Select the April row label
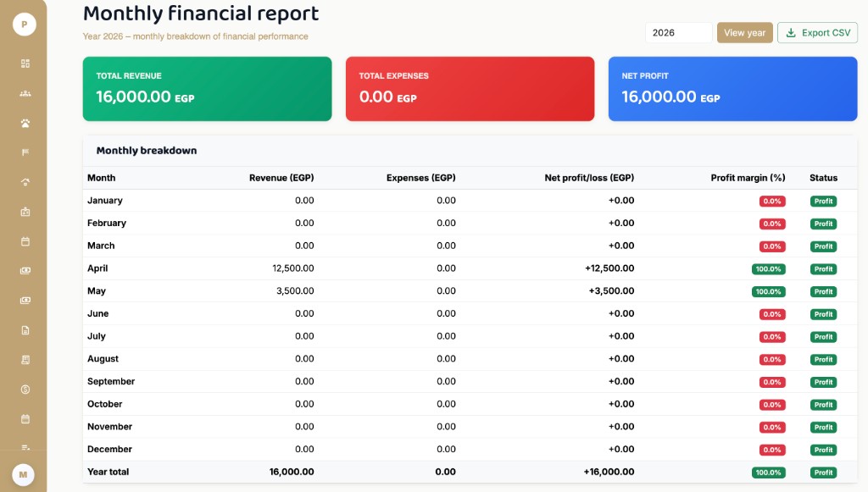The height and width of the screenshot is (492, 868). 97,268
